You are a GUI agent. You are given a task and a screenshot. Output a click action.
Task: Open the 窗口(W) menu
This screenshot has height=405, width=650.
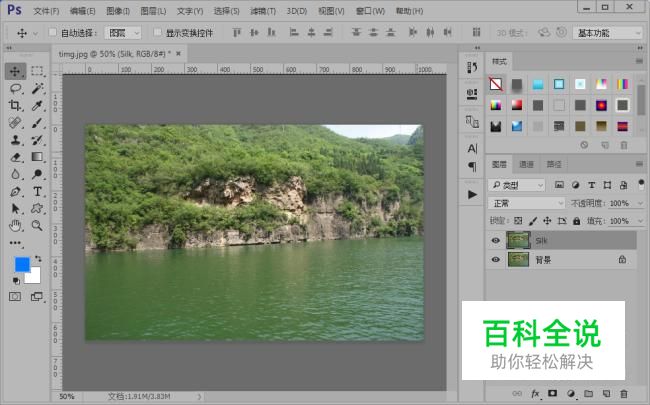coord(370,11)
